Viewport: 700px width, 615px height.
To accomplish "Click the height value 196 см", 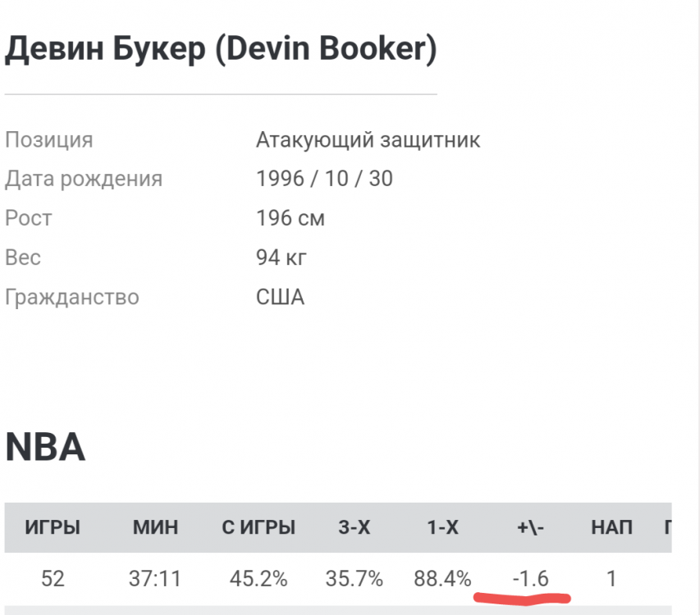I will [290, 218].
